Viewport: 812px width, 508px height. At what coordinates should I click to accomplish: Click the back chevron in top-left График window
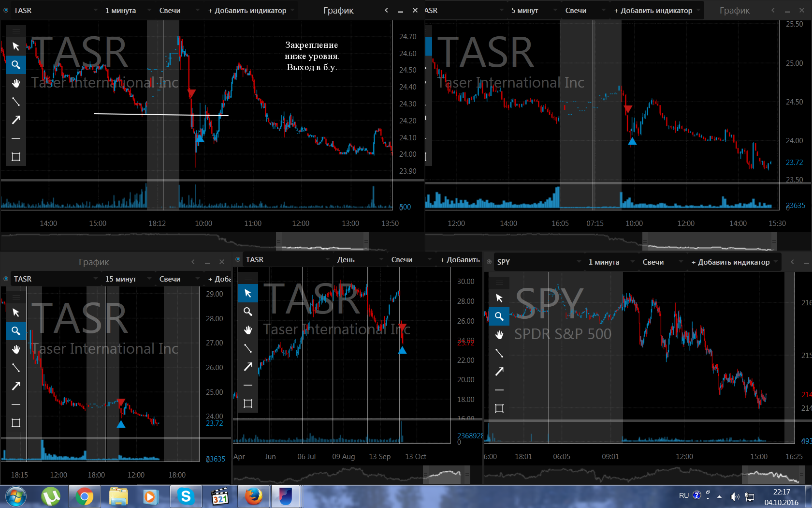coord(386,10)
